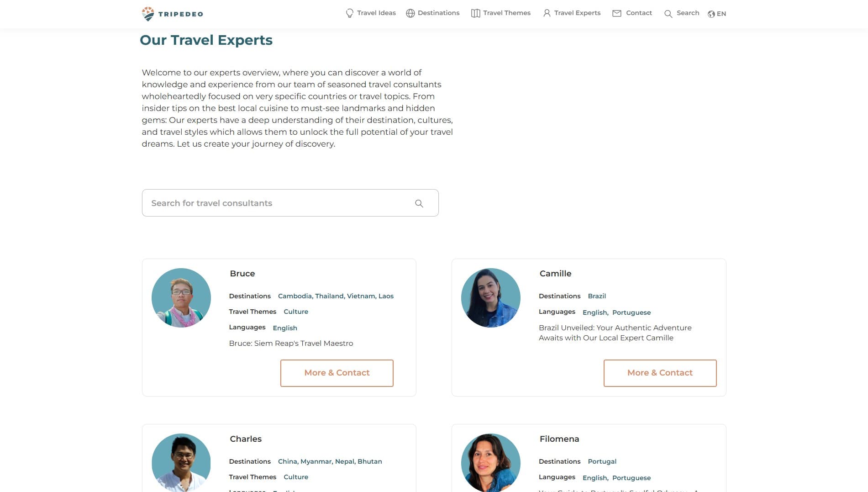Select Portuguese language link for Camille

pos(631,312)
